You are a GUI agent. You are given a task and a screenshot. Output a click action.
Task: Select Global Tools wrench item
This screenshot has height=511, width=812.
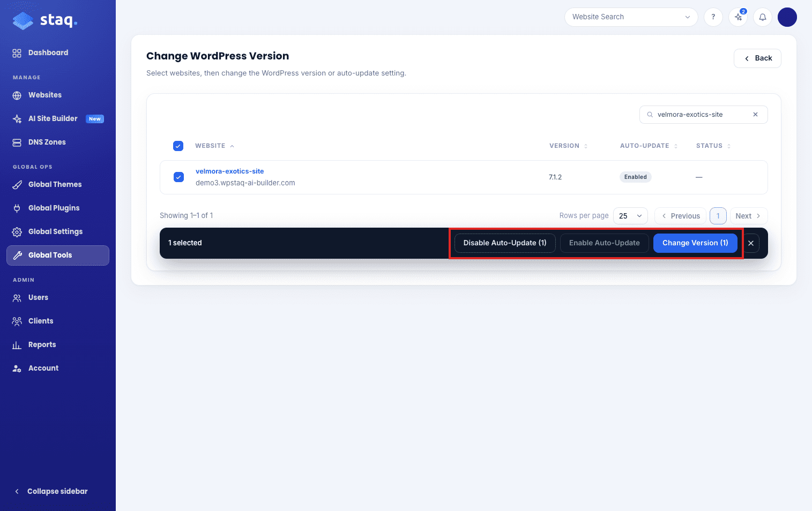click(x=58, y=255)
